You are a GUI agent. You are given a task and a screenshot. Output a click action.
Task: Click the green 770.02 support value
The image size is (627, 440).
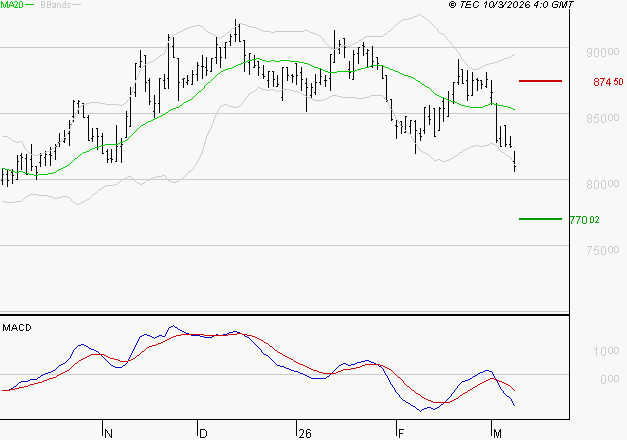pos(585,220)
